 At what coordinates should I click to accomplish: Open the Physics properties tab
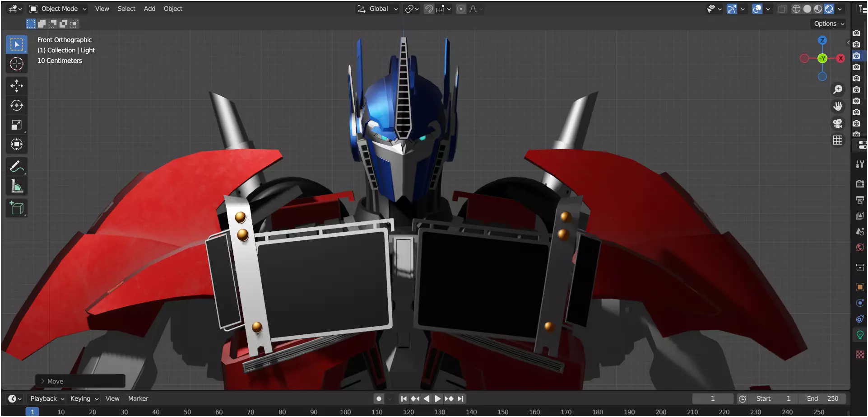(860, 303)
